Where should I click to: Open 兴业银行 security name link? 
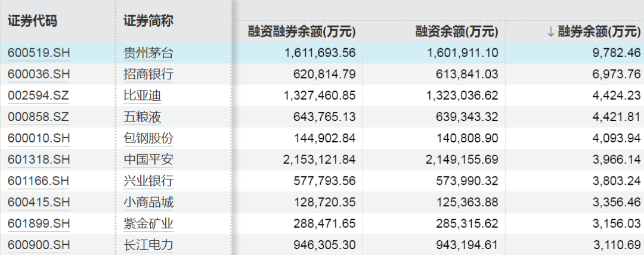148,181
